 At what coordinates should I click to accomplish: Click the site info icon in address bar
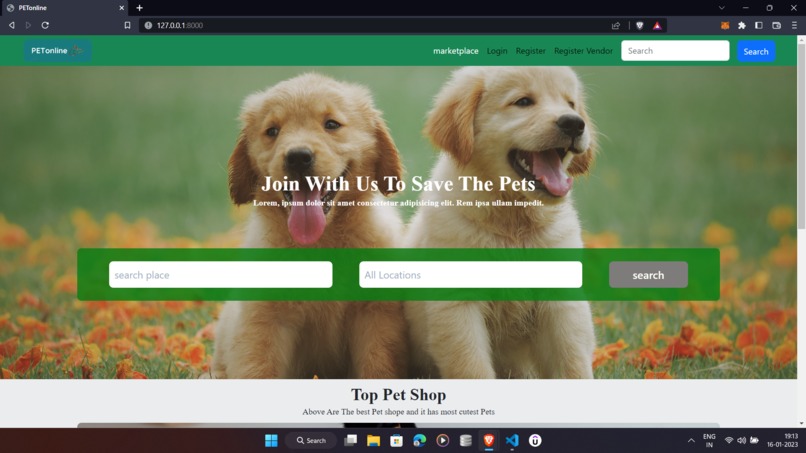coord(148,25)
